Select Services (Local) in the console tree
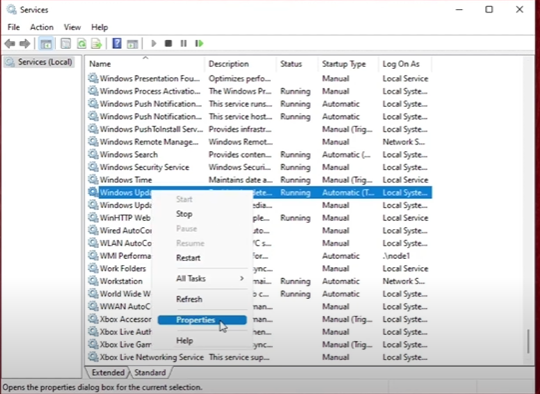The width and height of the screenshot is (540, 394). [x=40, y=62]
